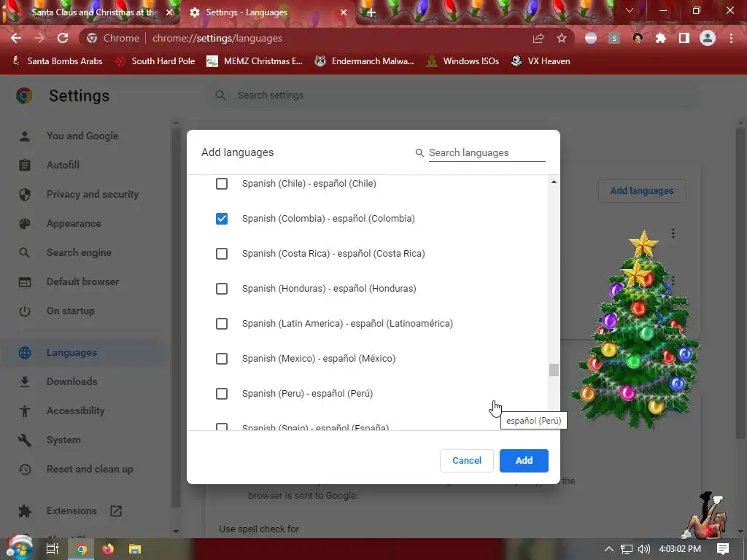Open You and Google settings
Viewport: 747px width, 560px height.
[x=82, y=136]
